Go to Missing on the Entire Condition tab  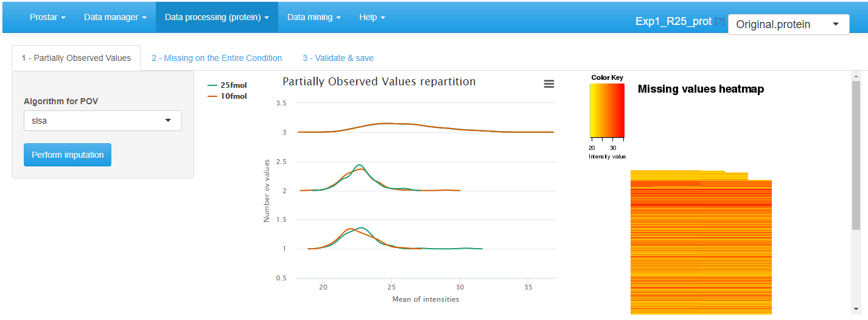217,59
